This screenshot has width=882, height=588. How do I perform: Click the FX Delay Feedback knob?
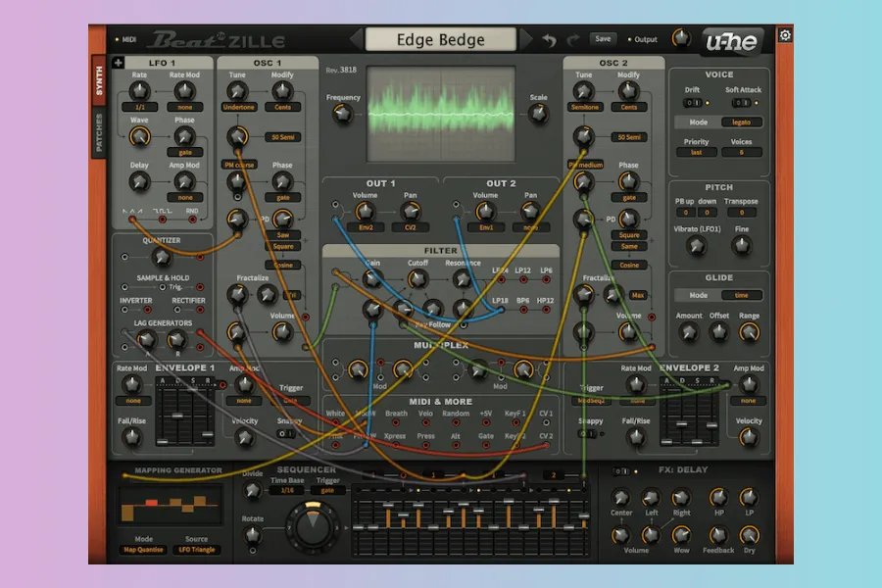tap(717, 534)
